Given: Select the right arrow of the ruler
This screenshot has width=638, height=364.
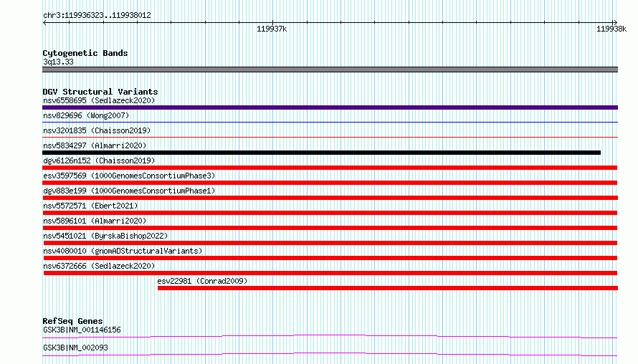Looking at the screenshot, I should point(615,22).
